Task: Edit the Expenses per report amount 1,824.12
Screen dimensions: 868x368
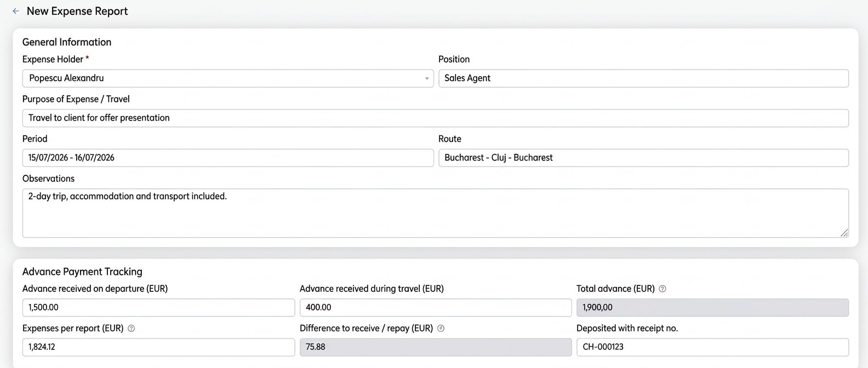Action: 158,347
